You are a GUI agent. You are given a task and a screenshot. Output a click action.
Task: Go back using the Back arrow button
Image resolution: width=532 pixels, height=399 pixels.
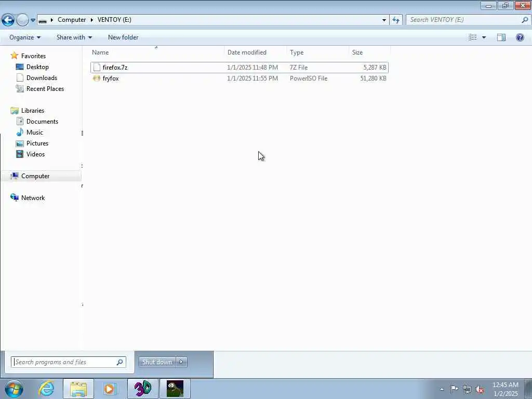pos(8,20)
